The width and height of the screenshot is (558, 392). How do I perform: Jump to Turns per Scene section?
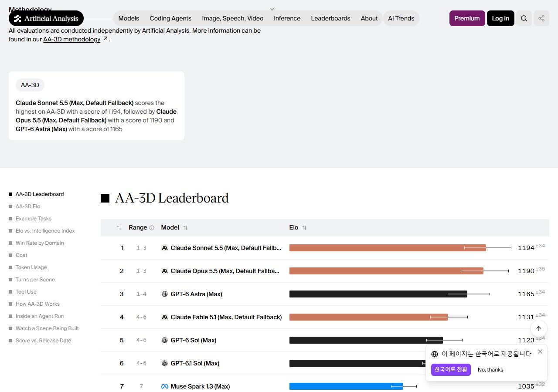[35, 280]
